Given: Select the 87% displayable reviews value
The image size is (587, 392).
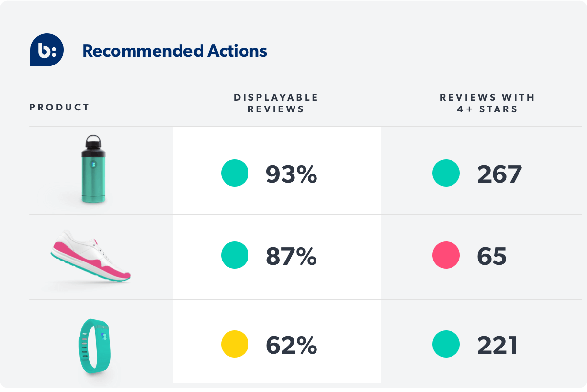Looking at the screenshot, I should point(292,256).
